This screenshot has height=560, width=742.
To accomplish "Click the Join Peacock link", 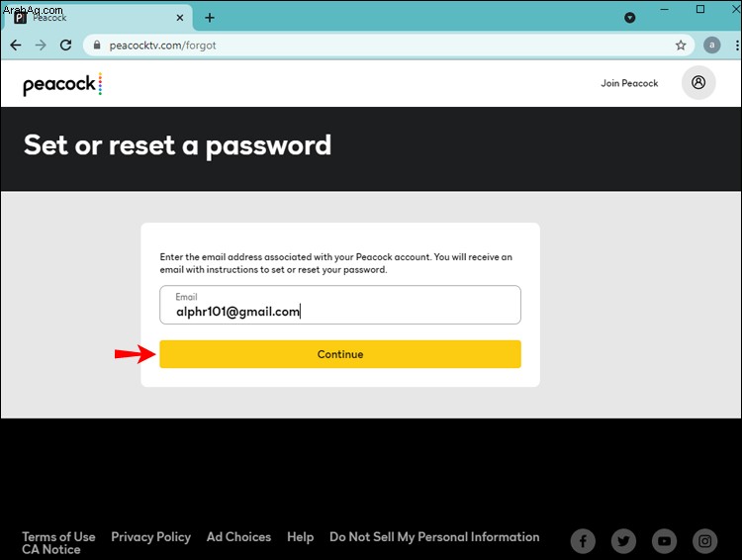I will click(x=629, y=83).
